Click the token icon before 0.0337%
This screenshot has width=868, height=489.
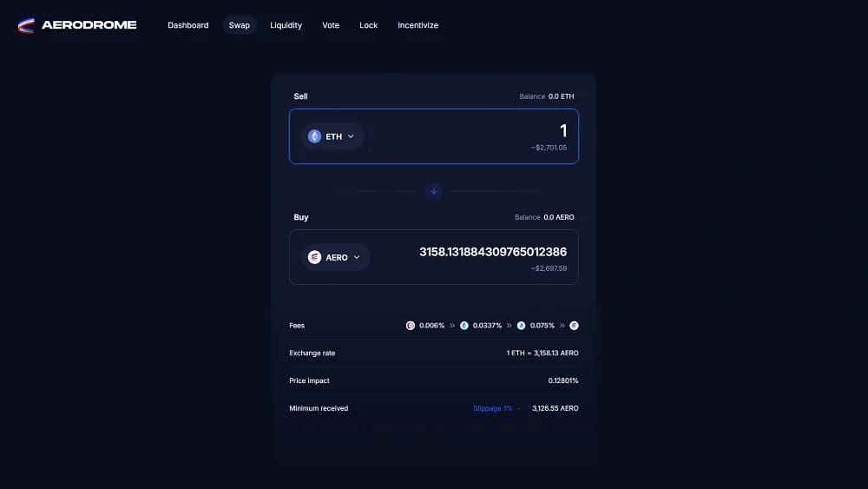point(464,326)
